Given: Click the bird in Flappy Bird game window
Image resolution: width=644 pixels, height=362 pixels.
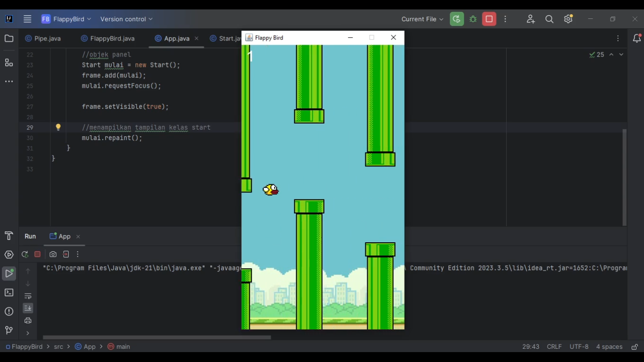Looking at the screenshot, I should (271, 190).
